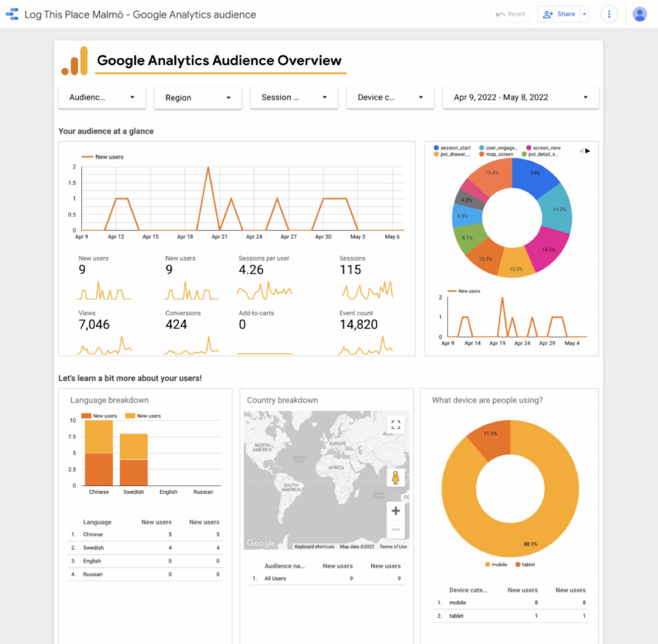This screenshot has width=658, height=644.
Task: Click the Looker Studio logo icon
Action: coord(12,14)
